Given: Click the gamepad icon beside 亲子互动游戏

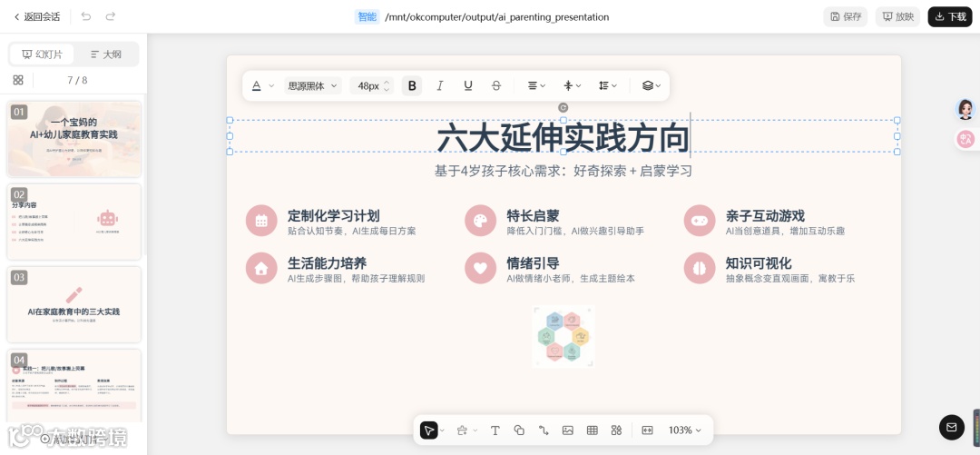Looking at the screenshot, I should [x=700, y=221].
